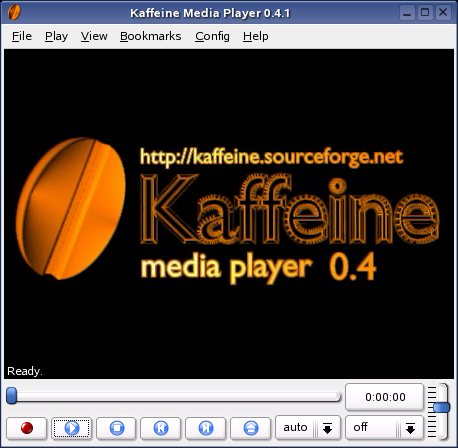Open the Bookmarks menu
458x448 pixels.
tap(151, 36)
